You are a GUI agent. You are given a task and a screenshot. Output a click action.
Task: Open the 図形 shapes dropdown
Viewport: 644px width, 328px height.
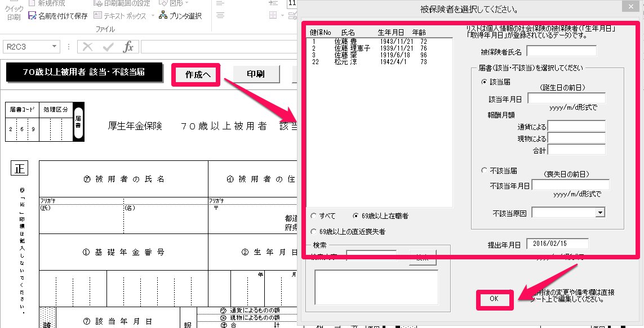186,3
